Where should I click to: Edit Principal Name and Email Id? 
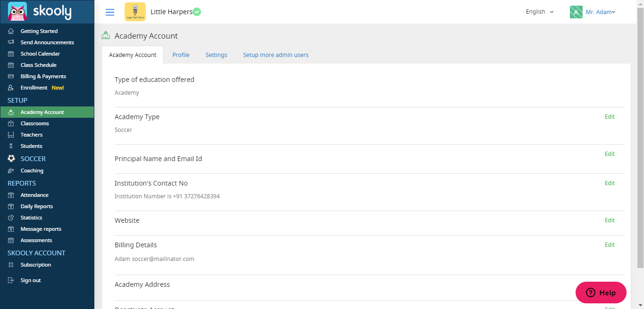[610, 154]
